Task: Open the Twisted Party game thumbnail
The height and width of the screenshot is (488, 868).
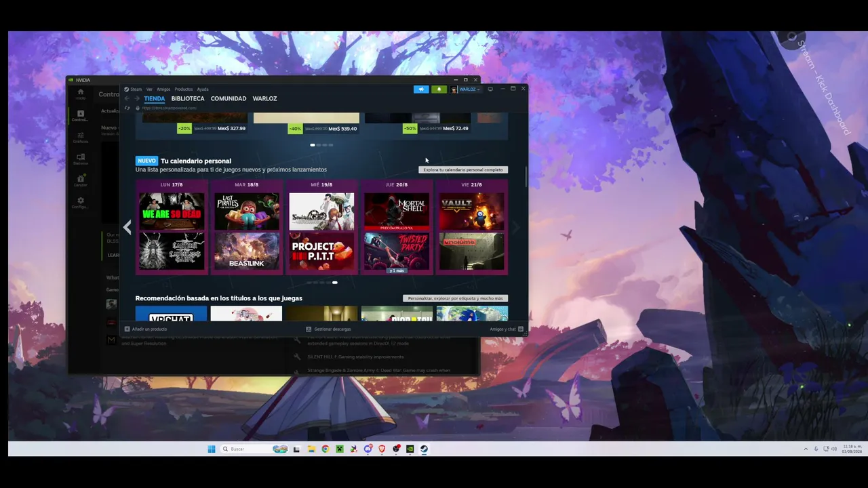Action: click(397, 251)
